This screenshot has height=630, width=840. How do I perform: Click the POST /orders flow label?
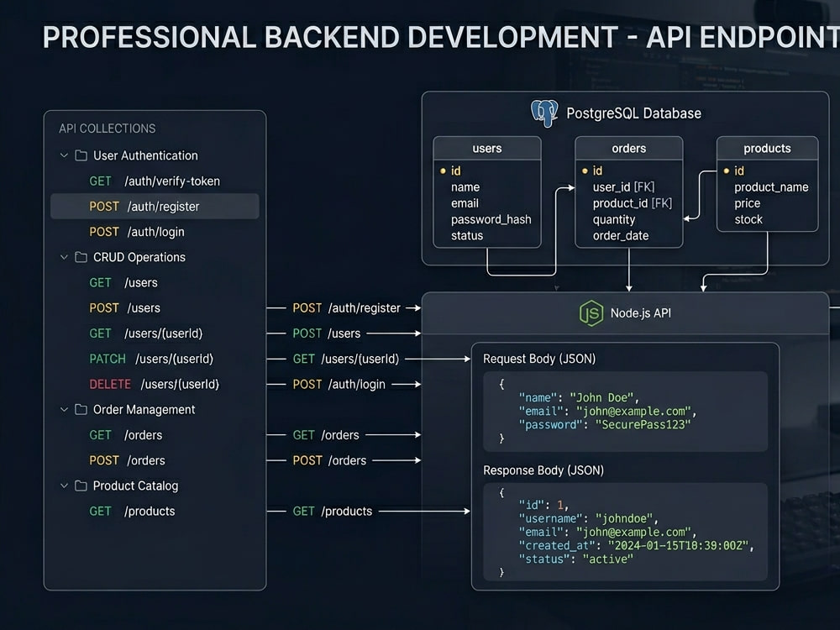pos(329,460)
